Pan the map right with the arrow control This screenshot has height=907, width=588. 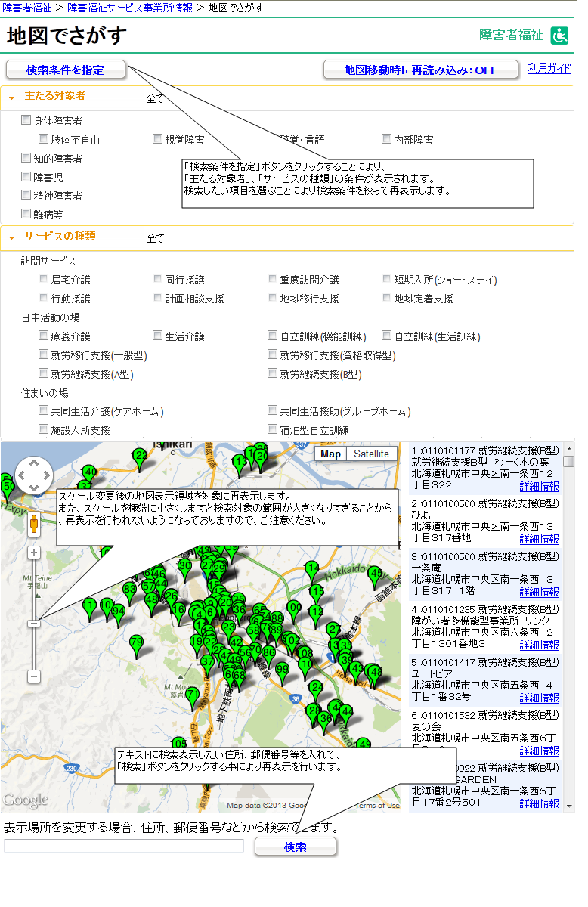tap(47, 476)
